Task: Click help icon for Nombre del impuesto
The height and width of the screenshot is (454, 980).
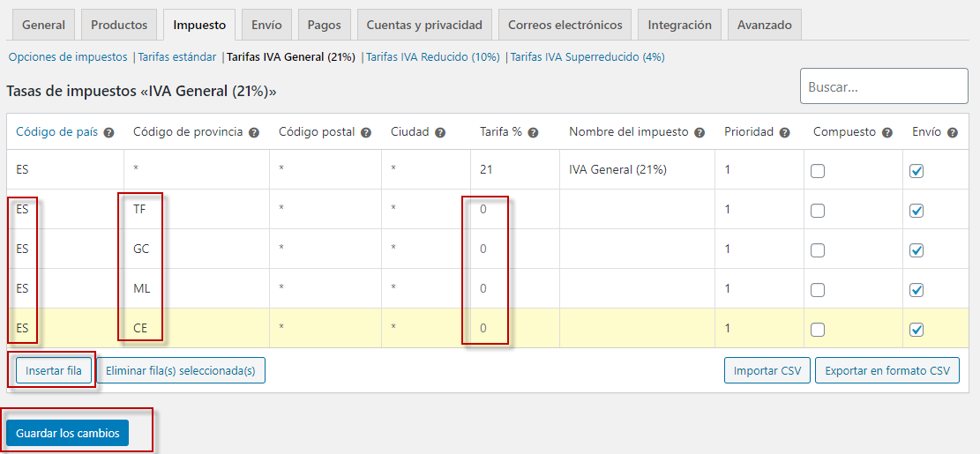Action: [699, 132]
